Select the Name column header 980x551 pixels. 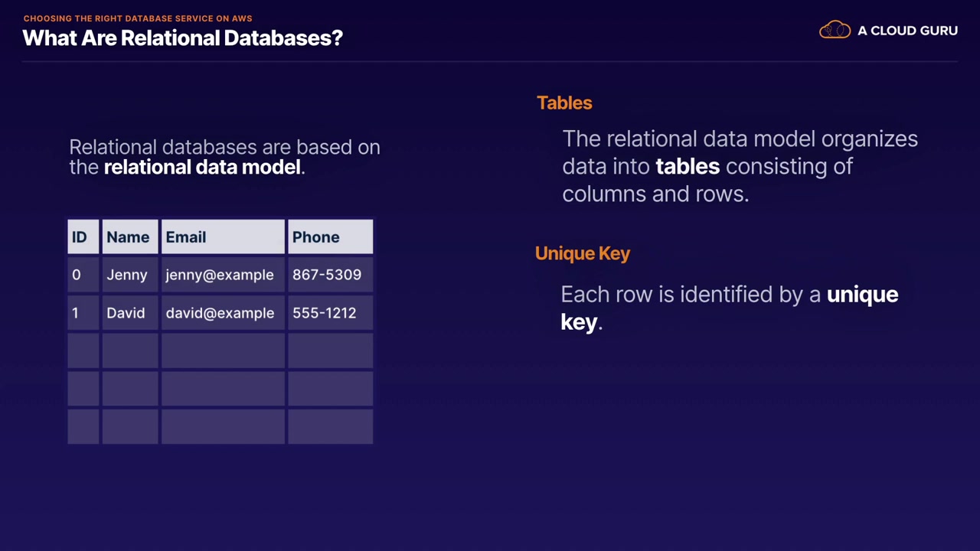click(x=129, y=237)
